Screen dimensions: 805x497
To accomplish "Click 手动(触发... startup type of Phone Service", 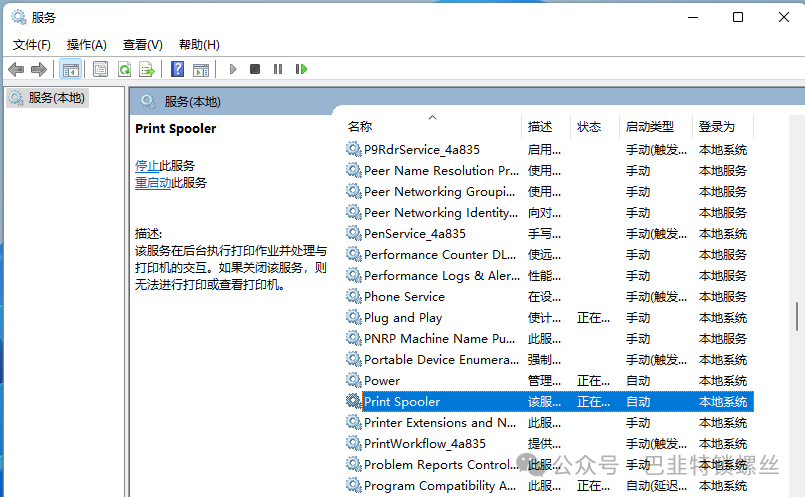I will [x=656, y=297].
